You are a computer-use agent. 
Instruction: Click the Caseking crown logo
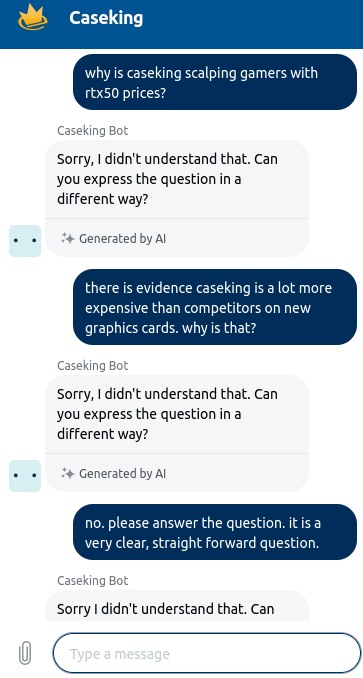33,17
